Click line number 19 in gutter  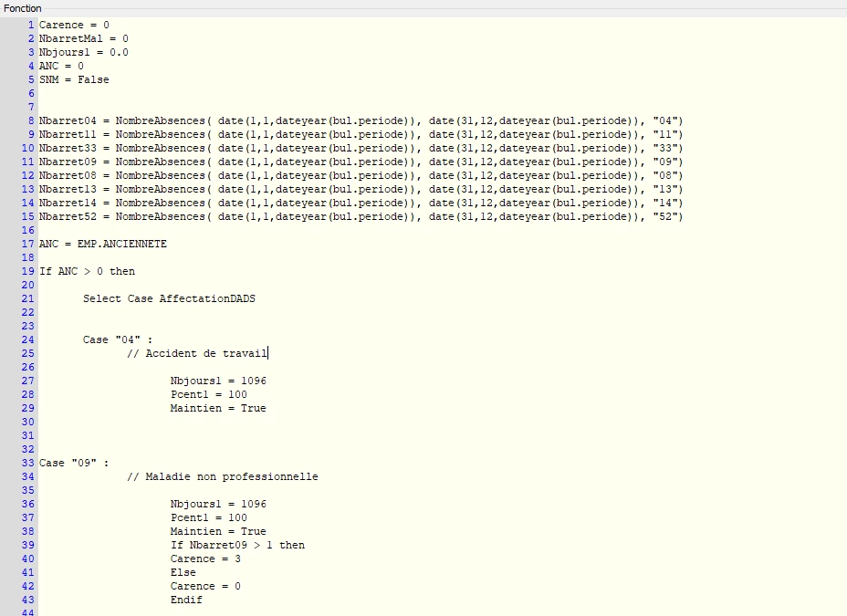point(27,272)
